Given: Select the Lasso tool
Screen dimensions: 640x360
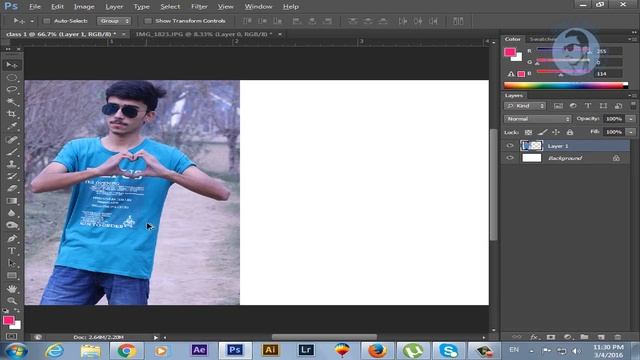Looking at the screenshot, I should [x=11, y=89].
